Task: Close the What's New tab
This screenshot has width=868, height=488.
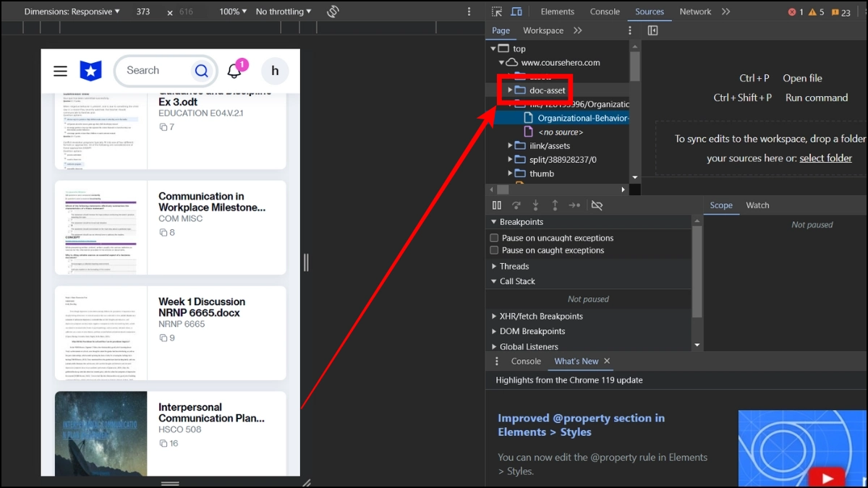Action: tap(607, 361)
